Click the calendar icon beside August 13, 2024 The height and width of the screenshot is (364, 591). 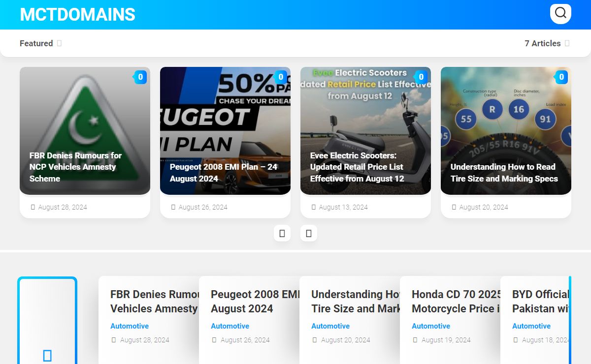314,207
